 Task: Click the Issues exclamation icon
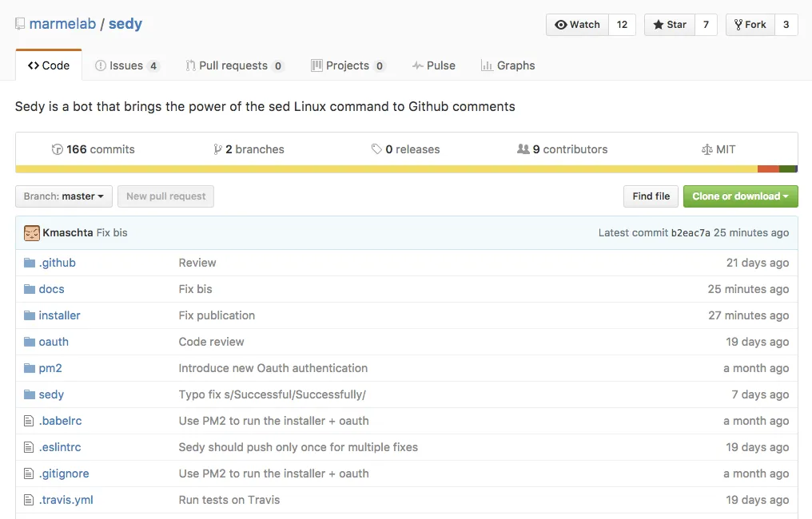pos(101,65)
